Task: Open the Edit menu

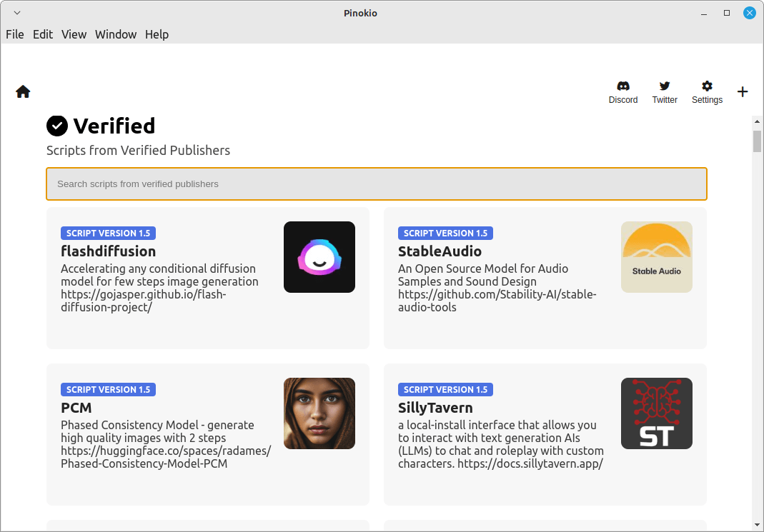Action: tap(43, 34)
